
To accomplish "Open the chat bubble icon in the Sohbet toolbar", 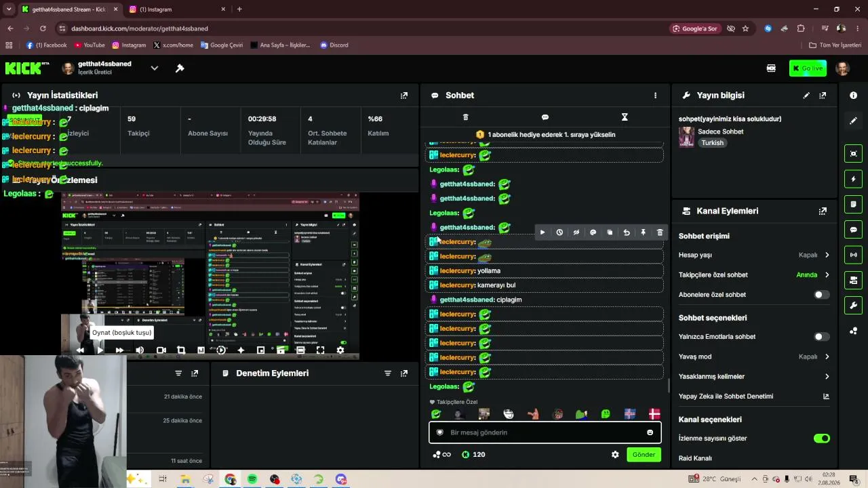I will coord(545,117).
